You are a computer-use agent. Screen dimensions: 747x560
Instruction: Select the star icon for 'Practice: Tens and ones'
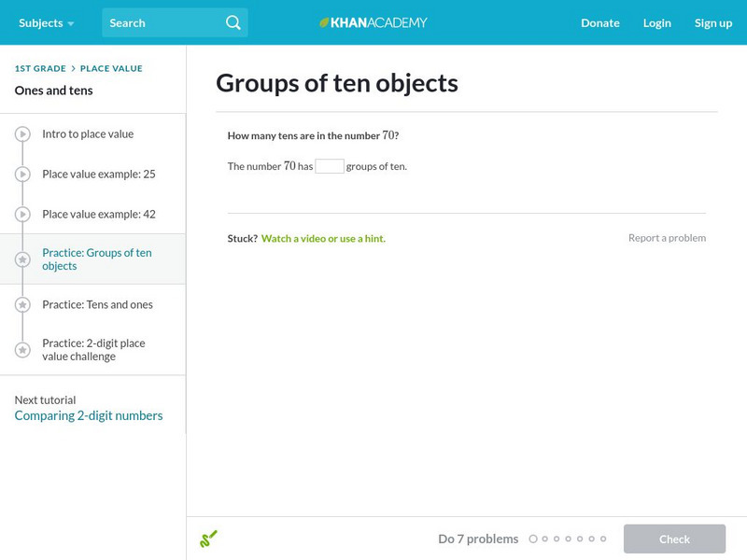click(x=21, y=304)
